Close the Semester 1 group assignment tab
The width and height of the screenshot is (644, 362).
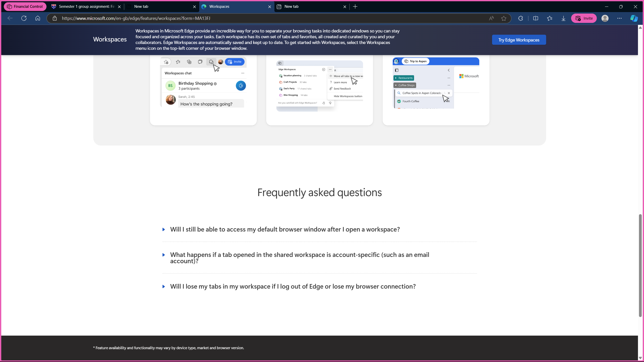pos(119,7)
